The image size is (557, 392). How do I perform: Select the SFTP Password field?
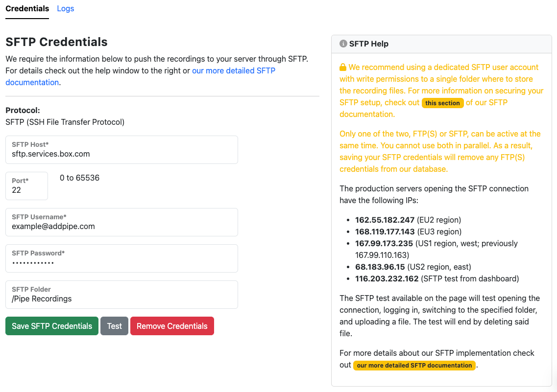point(121,258)
